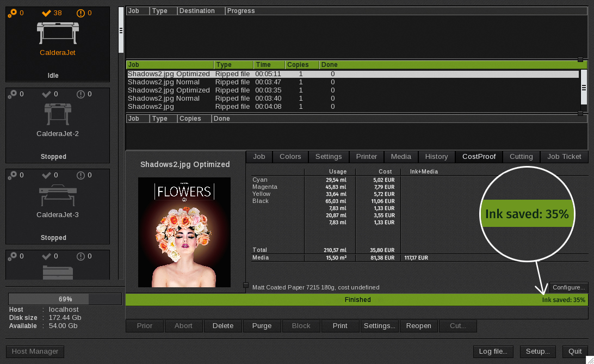Click the 69% disk usage bar
This screenshot has height=364, width=594.
coord(65,299)
